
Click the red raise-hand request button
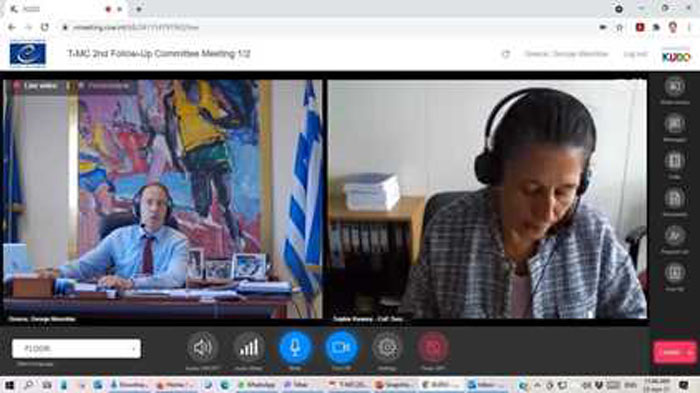(x=433, y=347)
